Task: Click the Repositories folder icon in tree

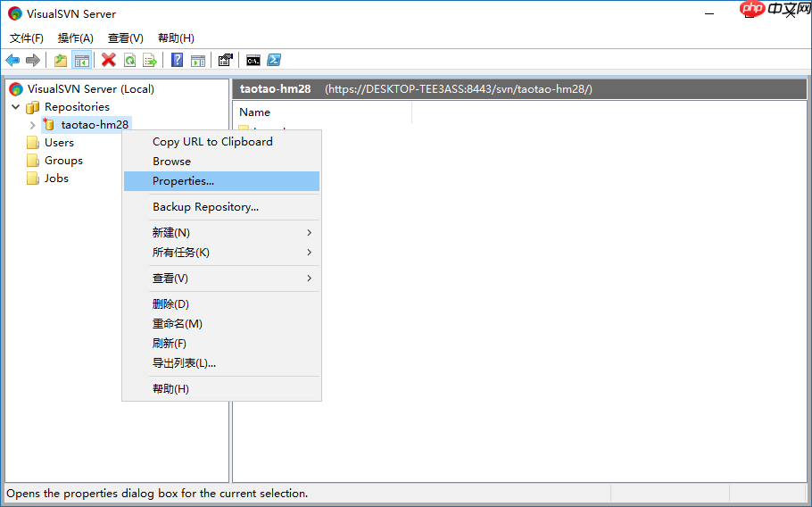Action: 33,107
